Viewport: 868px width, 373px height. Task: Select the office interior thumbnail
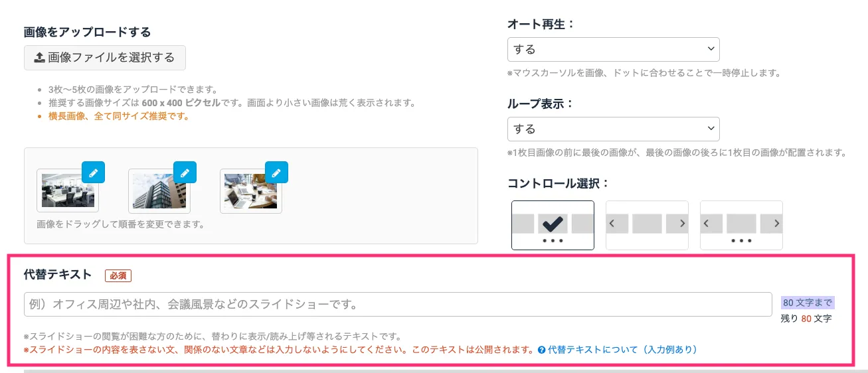68,191
